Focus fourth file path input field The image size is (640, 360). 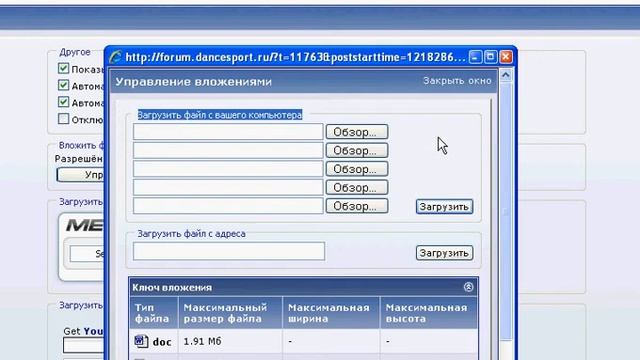(228, 187)
